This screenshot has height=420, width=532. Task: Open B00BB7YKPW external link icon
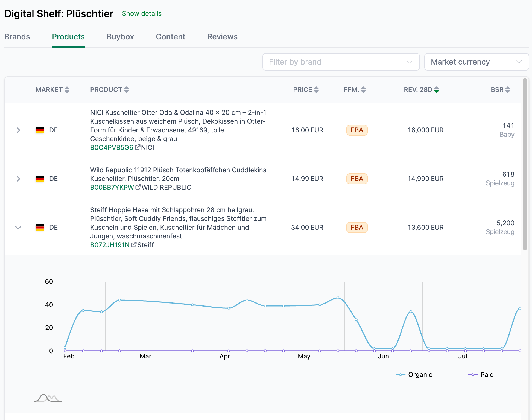coord(138,187)
